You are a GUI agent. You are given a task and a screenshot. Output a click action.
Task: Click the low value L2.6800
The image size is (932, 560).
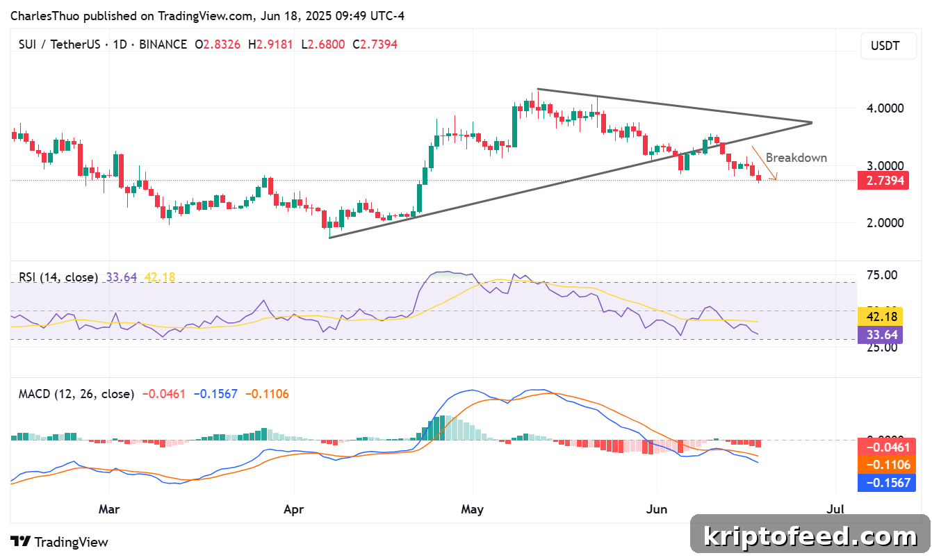(323, 44)
